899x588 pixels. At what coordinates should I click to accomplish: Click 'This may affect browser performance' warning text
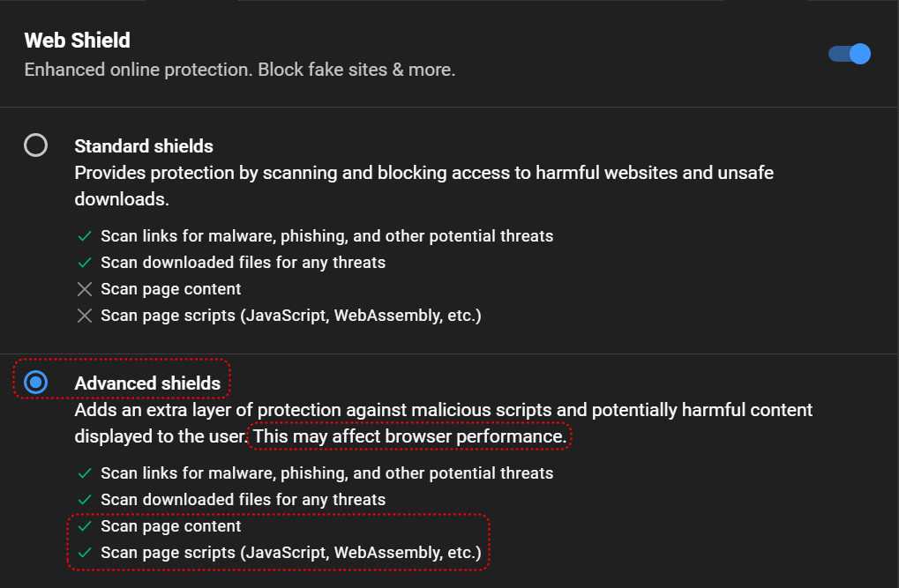(409, 436)
